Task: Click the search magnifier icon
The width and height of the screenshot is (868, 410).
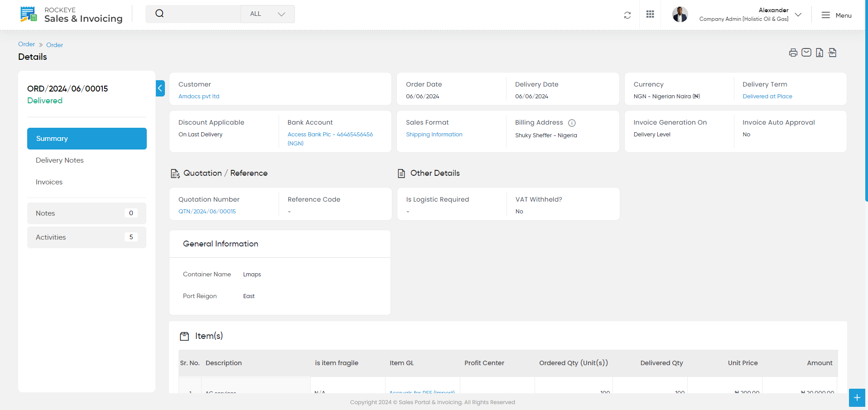Action: (159, 14)
